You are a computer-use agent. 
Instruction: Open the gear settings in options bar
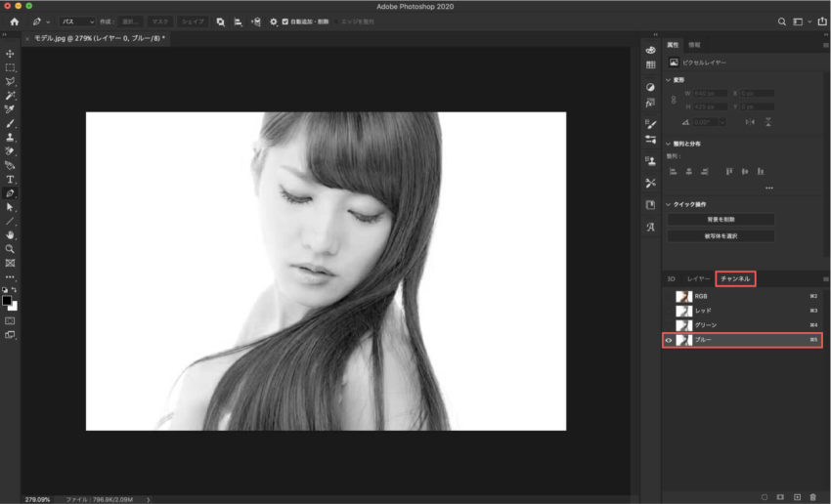point(274,21)
